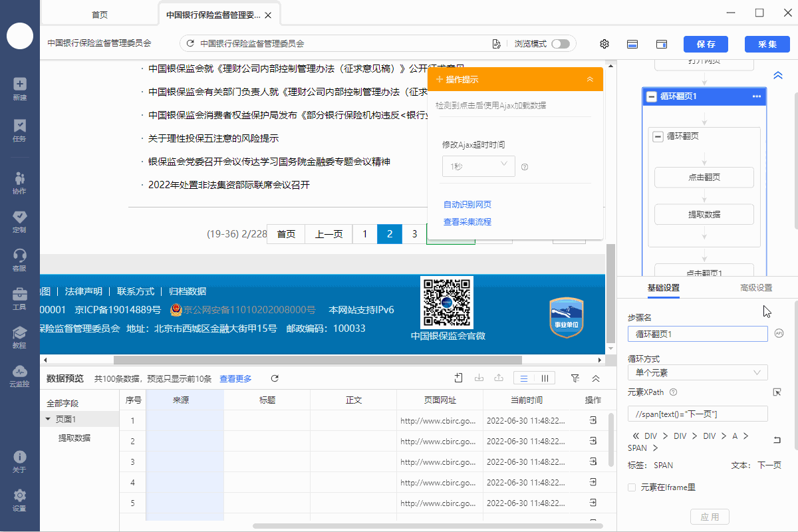Open the gear settings icon in top toolbar
798x532 pixels.
[604, 44]
